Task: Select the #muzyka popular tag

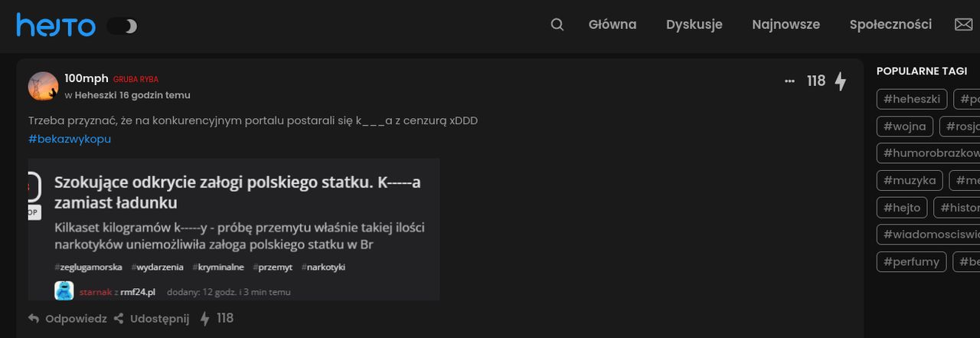Action: tap(910, 180)
